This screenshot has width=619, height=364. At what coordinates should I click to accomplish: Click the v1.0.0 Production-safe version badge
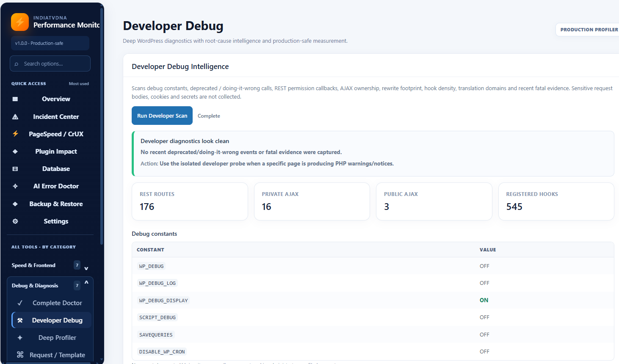(50, 43)
